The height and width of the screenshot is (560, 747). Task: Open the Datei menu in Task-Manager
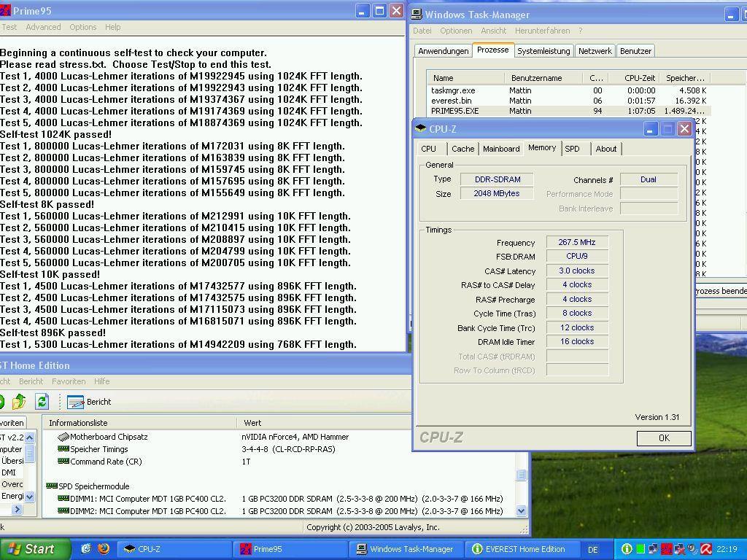[422, 31]
